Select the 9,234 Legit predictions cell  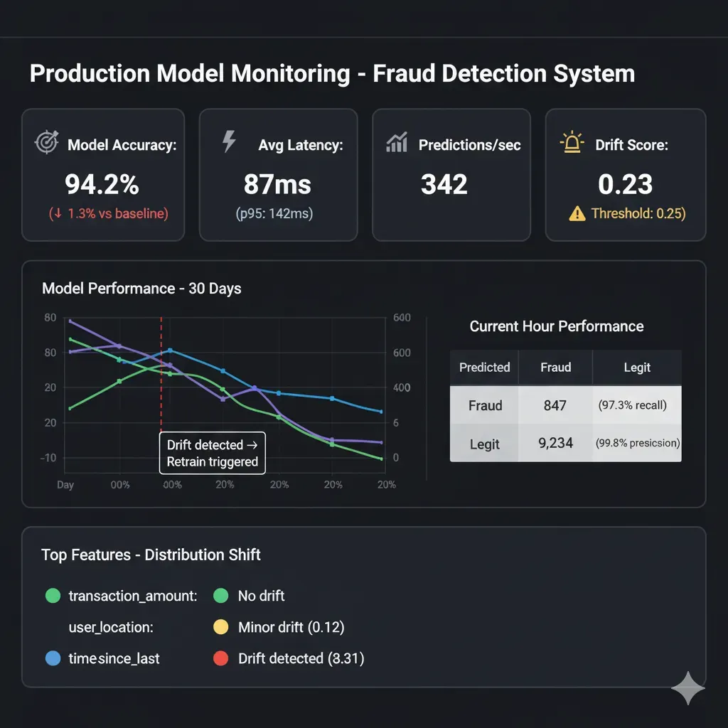point(555,444)
